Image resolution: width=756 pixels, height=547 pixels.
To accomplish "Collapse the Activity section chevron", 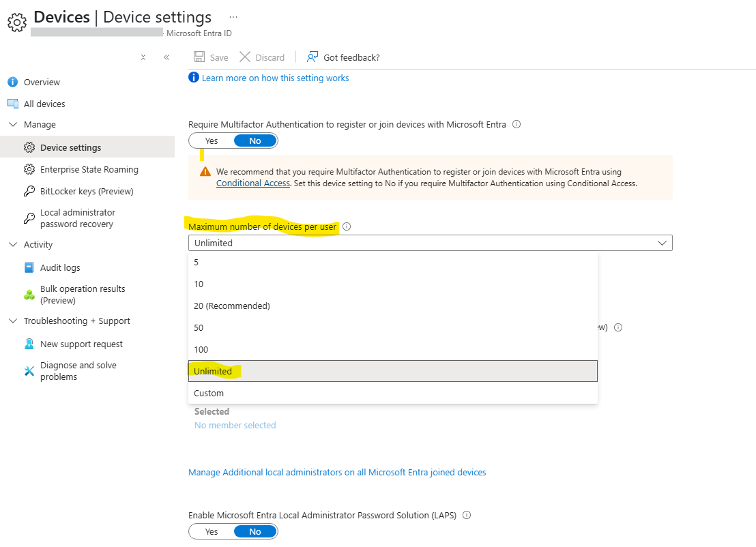I will 13,244.
